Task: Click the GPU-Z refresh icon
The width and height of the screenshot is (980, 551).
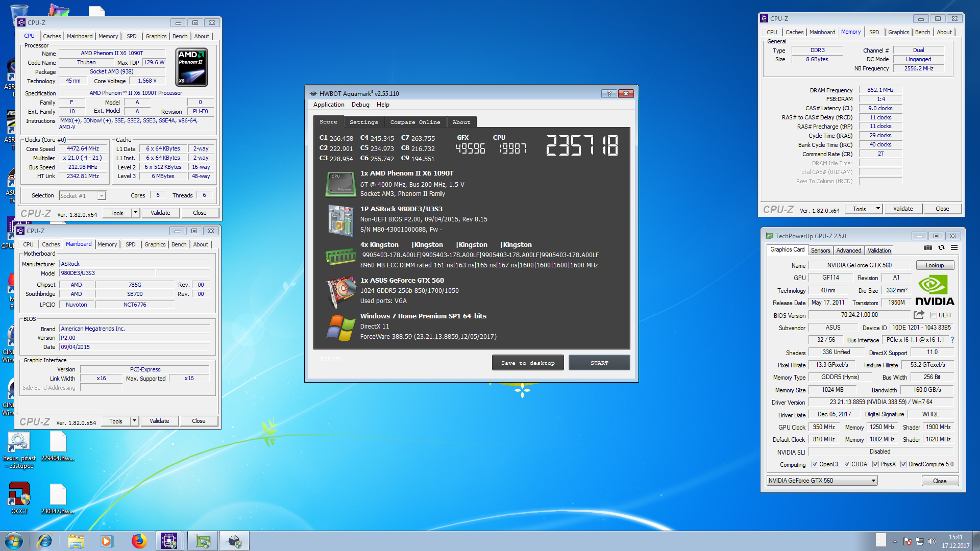Action: [941, 248]
